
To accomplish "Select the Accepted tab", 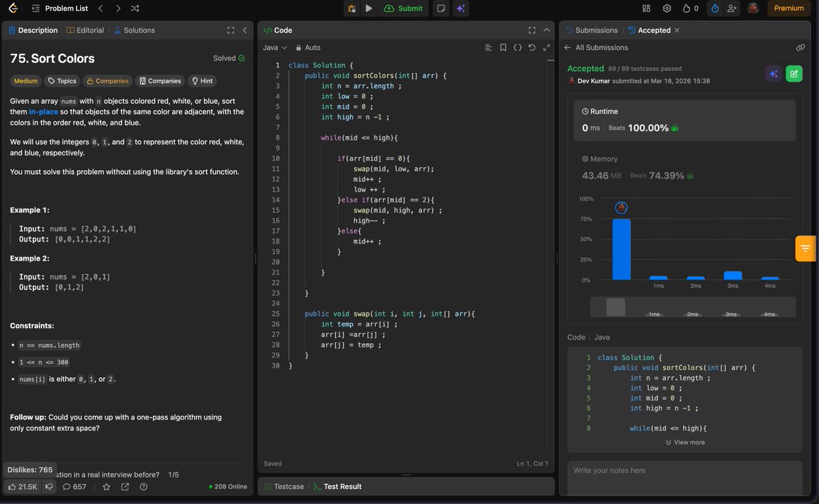I will [x=649, y=30].
